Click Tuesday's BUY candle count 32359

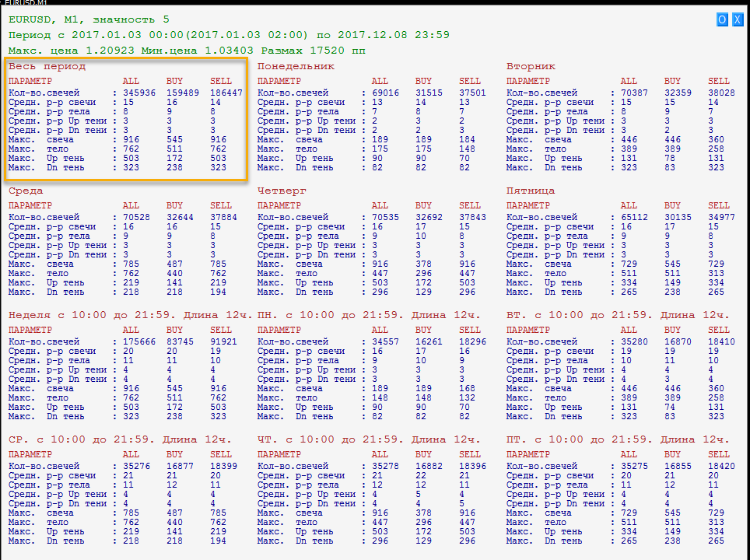(x=678, y=93)
